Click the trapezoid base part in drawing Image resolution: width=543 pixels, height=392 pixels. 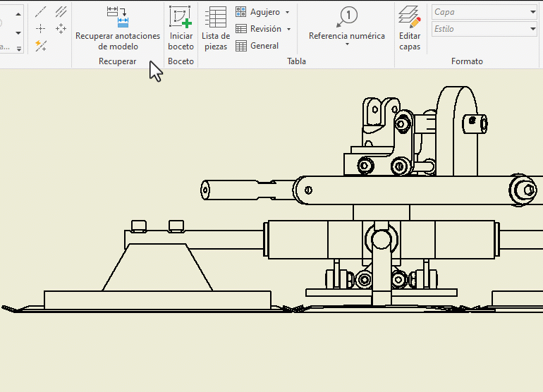[x=158, y=268]
